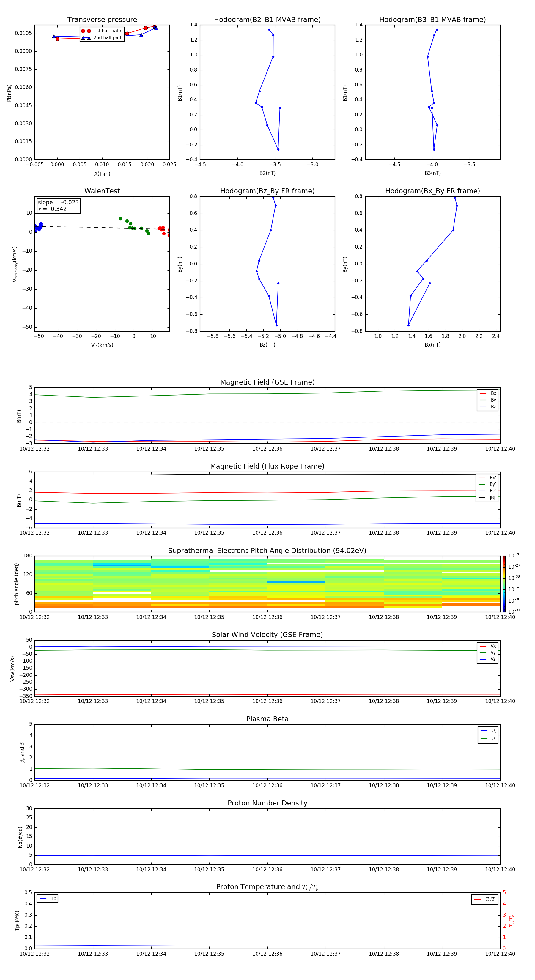Click the 'Bz(nT)' x-axis label
This screenshot has width=535, height=980.
pyautogui.click(x=267, y=345)
